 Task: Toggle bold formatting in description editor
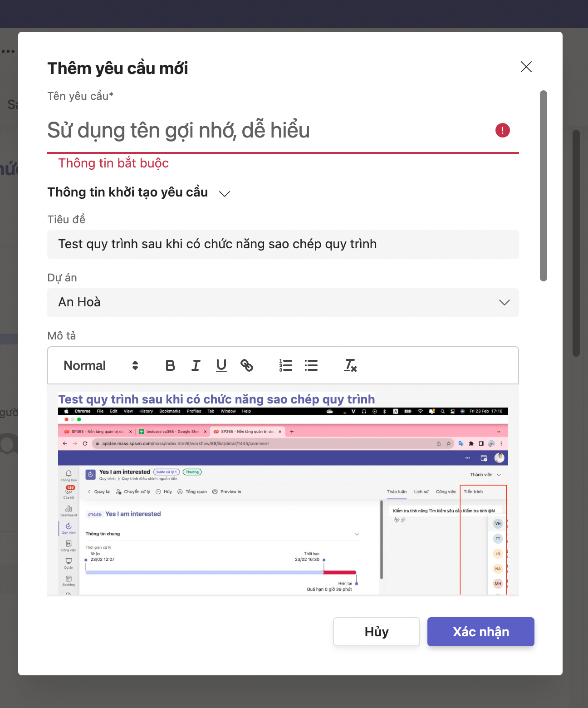click(x=170, y=365)
